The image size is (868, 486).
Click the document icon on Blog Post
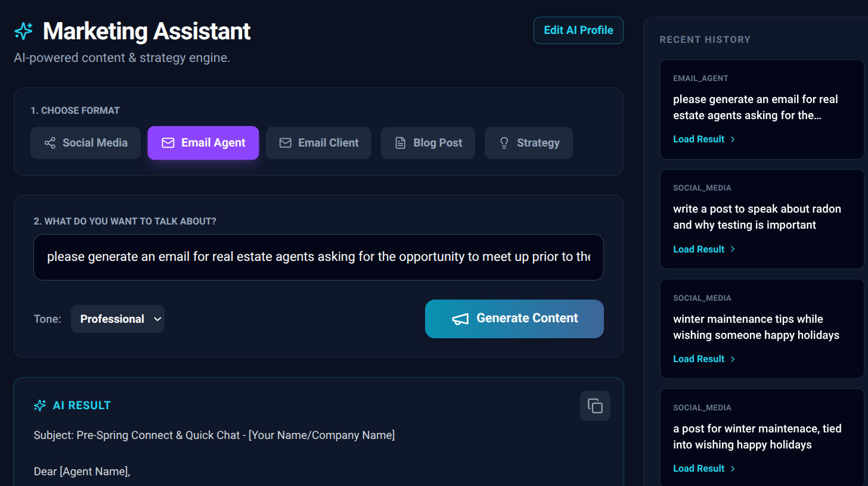tap(400, 143)
